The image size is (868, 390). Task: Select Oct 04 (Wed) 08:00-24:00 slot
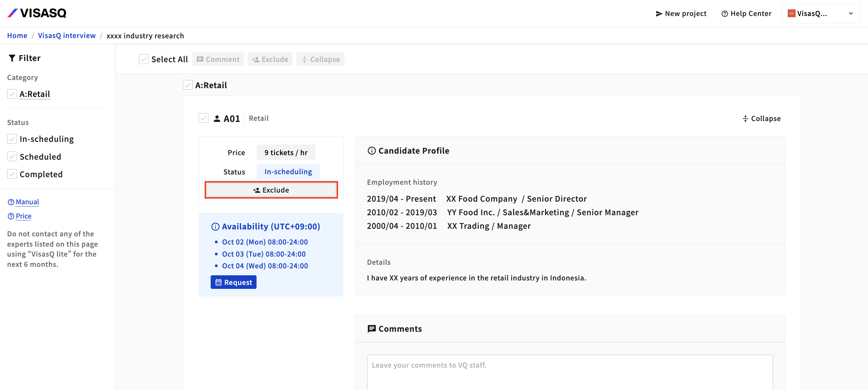(265, 266)
